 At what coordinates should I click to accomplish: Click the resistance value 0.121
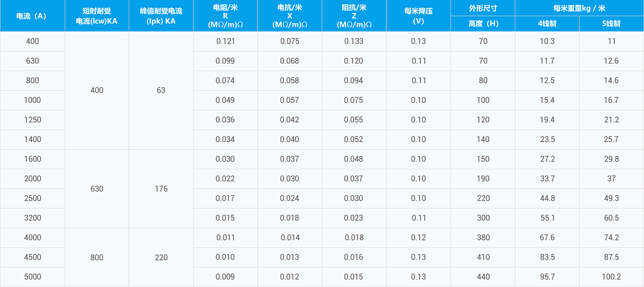click(225, 41)
